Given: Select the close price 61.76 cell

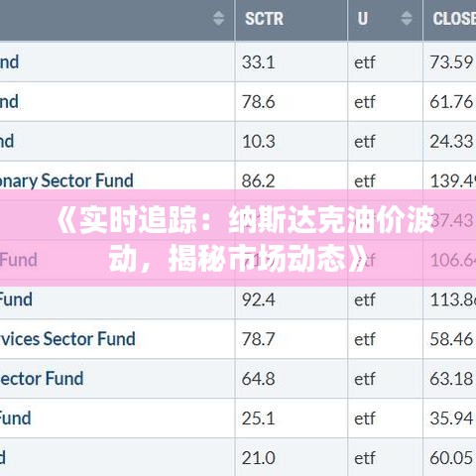Looking at the screenshot, I should (x=450, y=101).
